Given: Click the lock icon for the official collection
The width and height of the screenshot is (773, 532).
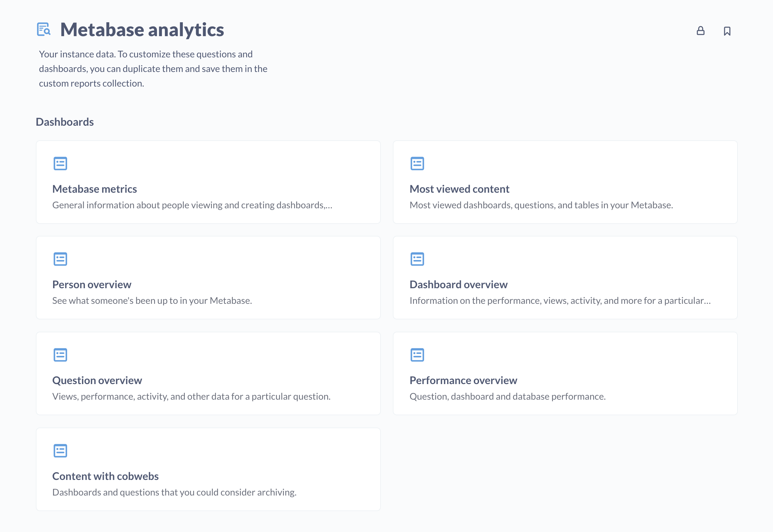Looking at the screenshot, I should click(x=700, y=31).
